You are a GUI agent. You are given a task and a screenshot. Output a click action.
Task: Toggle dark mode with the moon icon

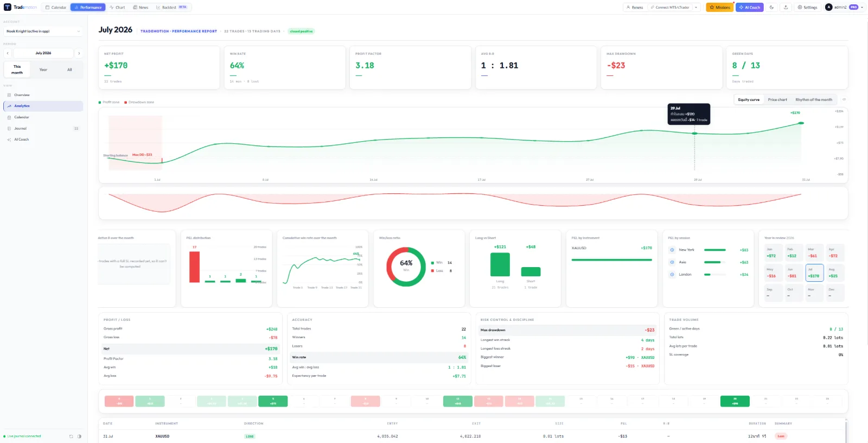(771, 8)
